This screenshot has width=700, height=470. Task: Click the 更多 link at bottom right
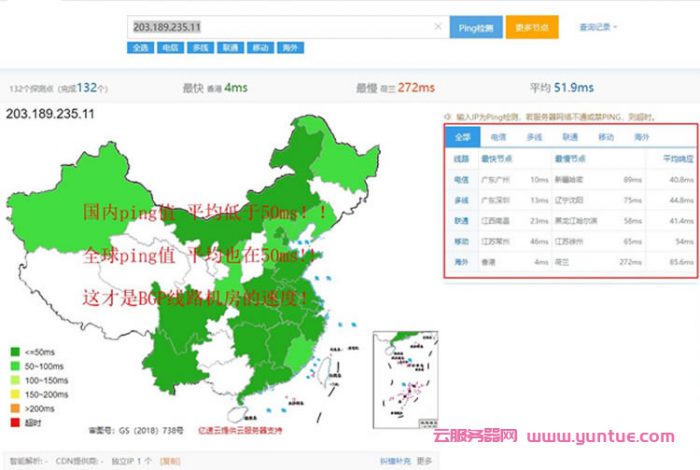425,462
